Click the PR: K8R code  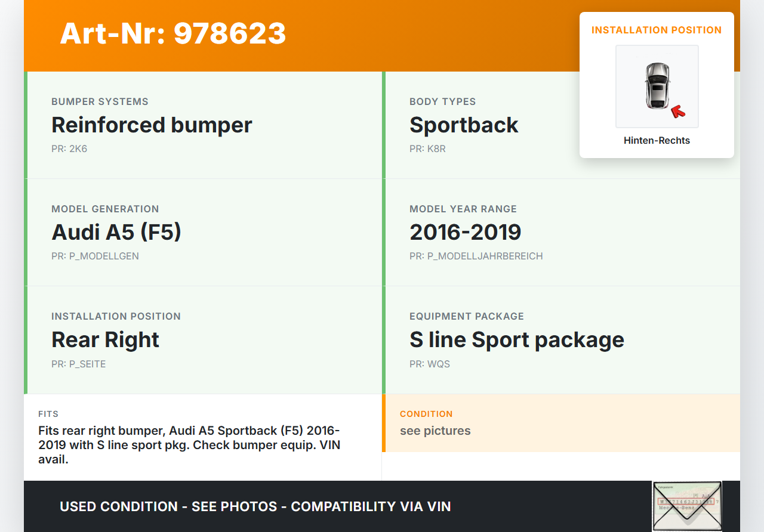427,149
